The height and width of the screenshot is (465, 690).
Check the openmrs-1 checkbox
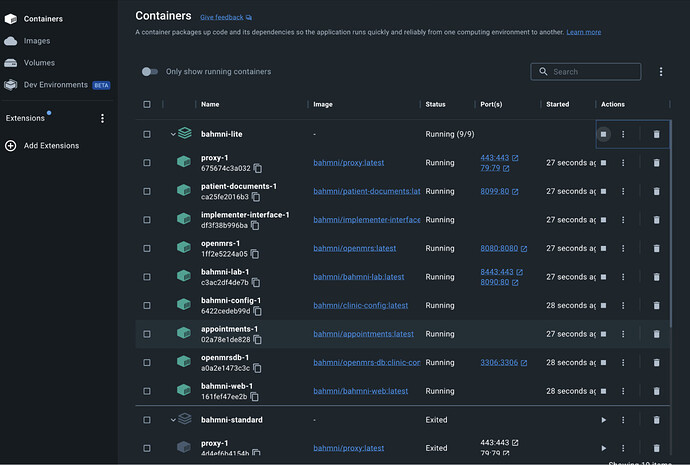(x=147, y=249)
